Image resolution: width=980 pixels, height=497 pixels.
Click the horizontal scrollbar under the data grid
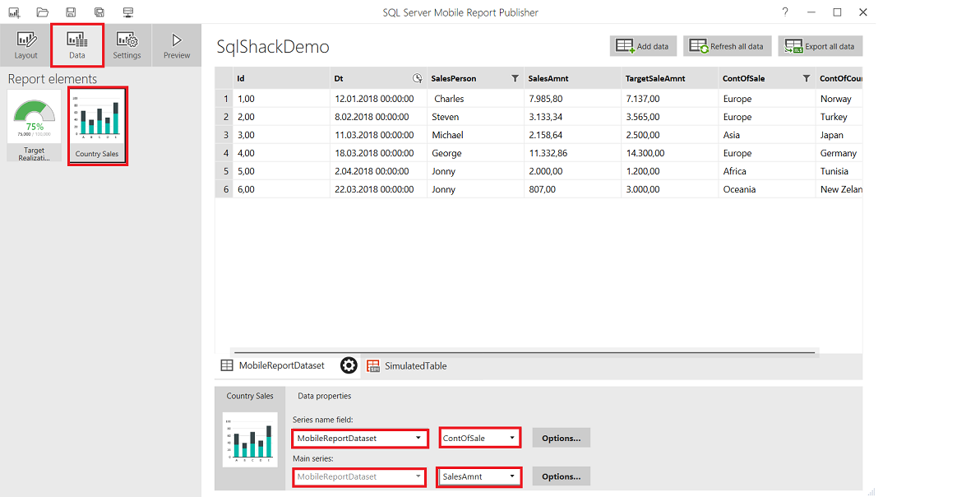pos(525,352)
